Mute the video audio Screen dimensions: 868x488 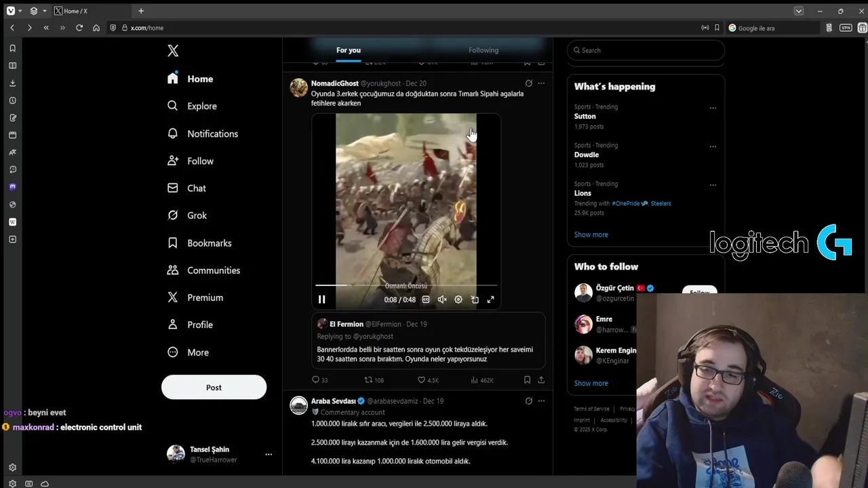pos(442,300)
